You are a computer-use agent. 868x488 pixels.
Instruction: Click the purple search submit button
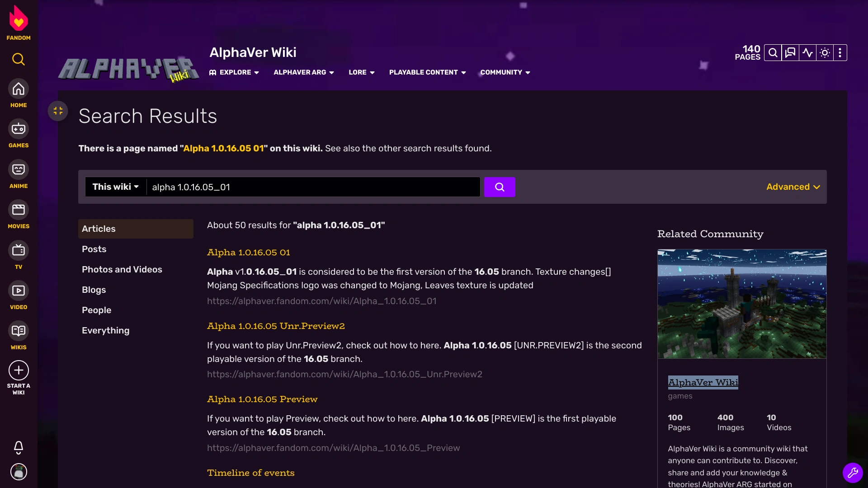tap(499, 187)
